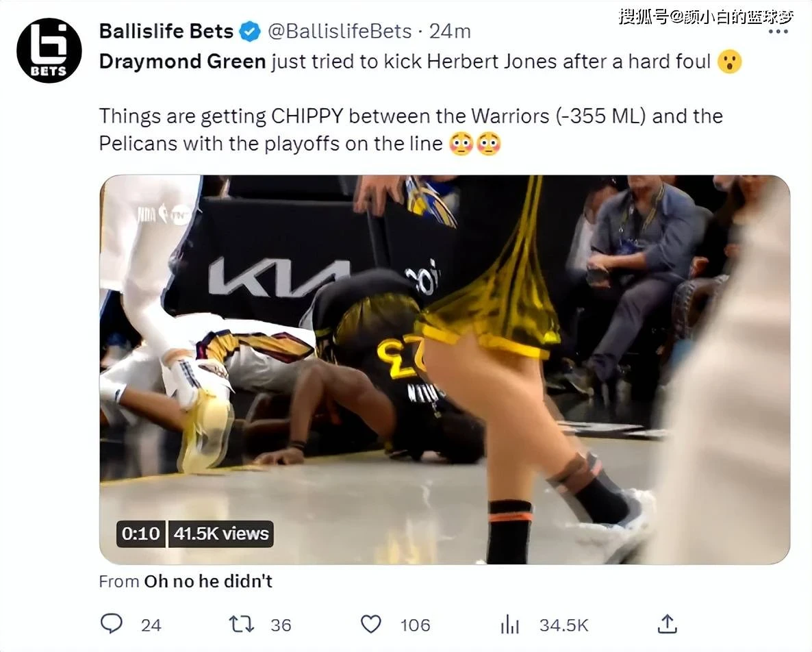Click the 36 retweets count
Viewport: 812px width, 652px height.
[x=281, y=625]
